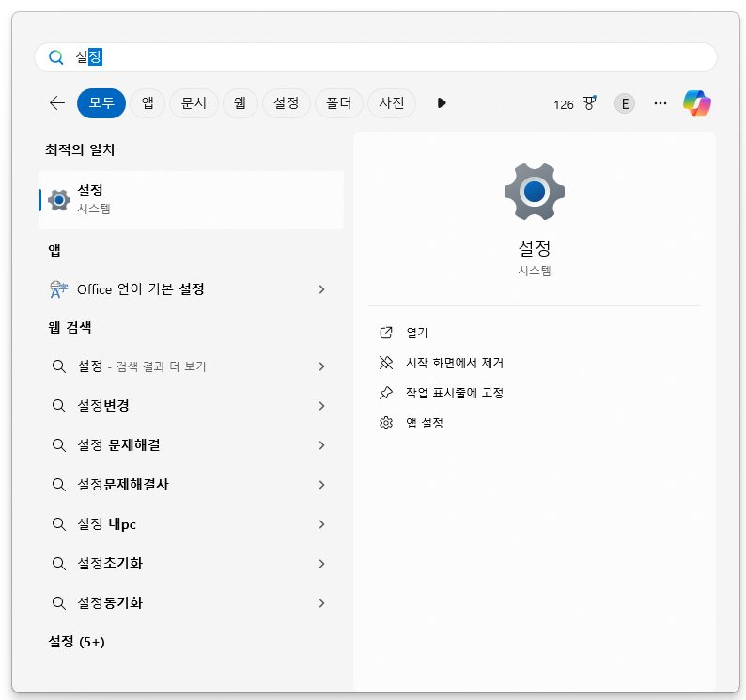Click search icon next to 설정동기화
Viewport: 746px width, 700px height.
pos(58,603)
